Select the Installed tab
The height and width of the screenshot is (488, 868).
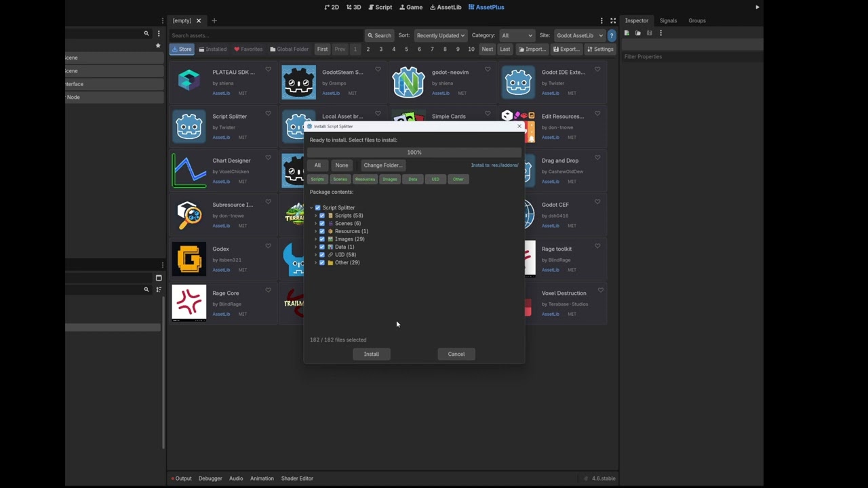pos(212,49)
